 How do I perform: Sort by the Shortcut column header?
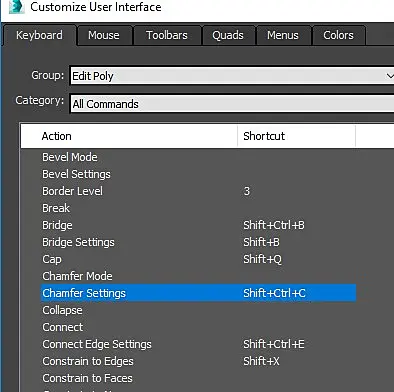point(296,136)
